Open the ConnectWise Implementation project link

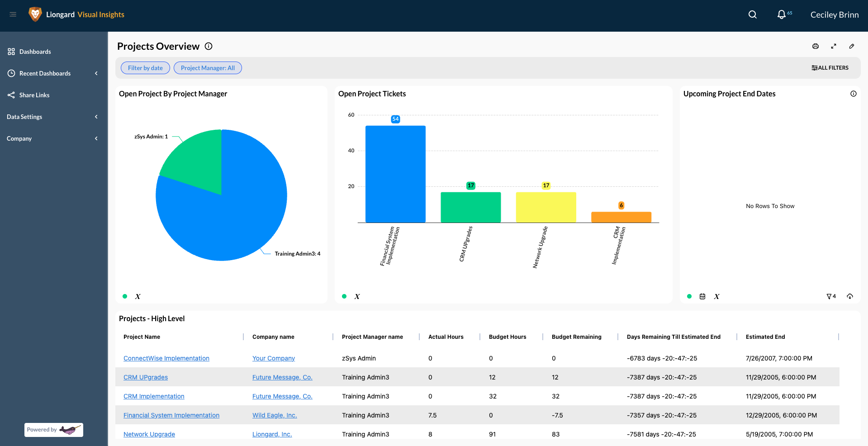166,358
